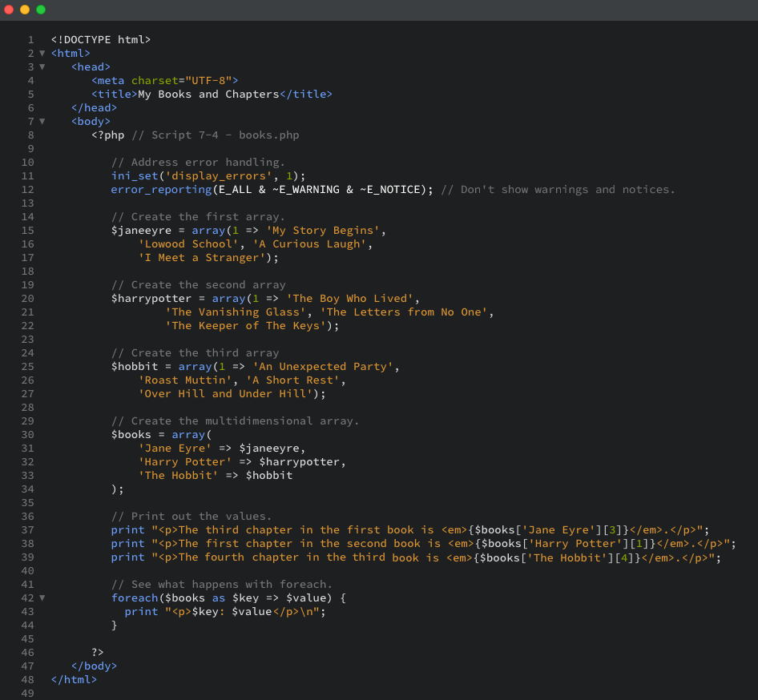This screenshot has height=700, width=758.
Task: Click the title text 'My Books and Chapters'
Action: point(209,95)
